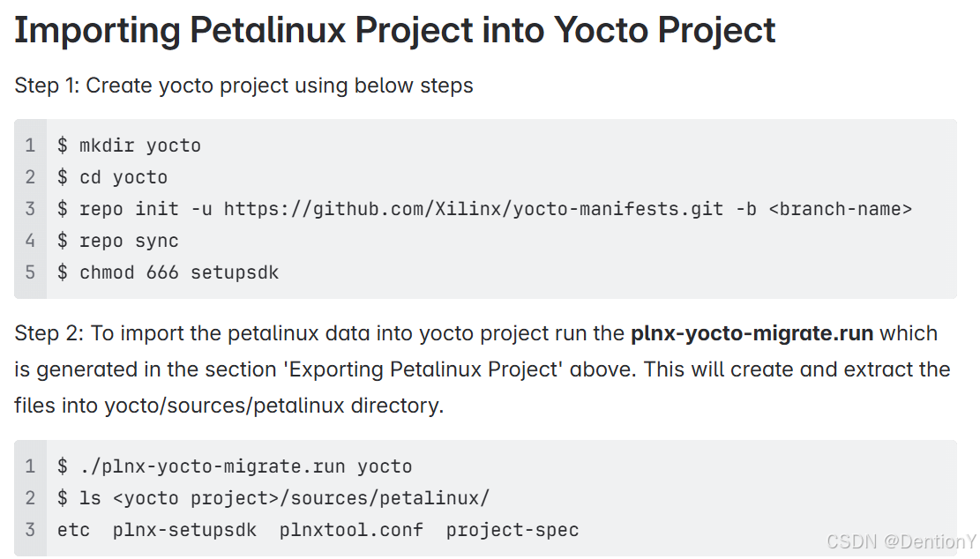Click the "$ chmod 666 setupsdk" line
This screenshot has width=980, height=559.
tap(168, 272)
